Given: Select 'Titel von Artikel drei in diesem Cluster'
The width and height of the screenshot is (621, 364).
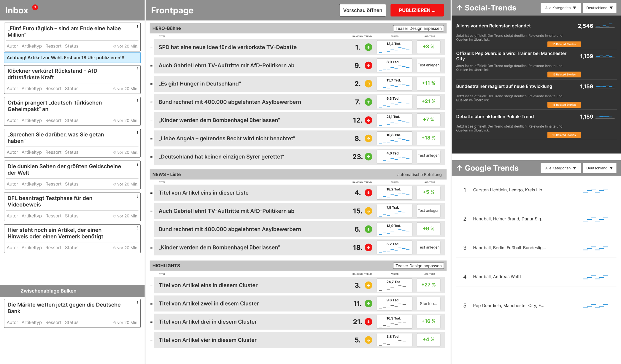Looking at the screenshot, I should 207,322.
